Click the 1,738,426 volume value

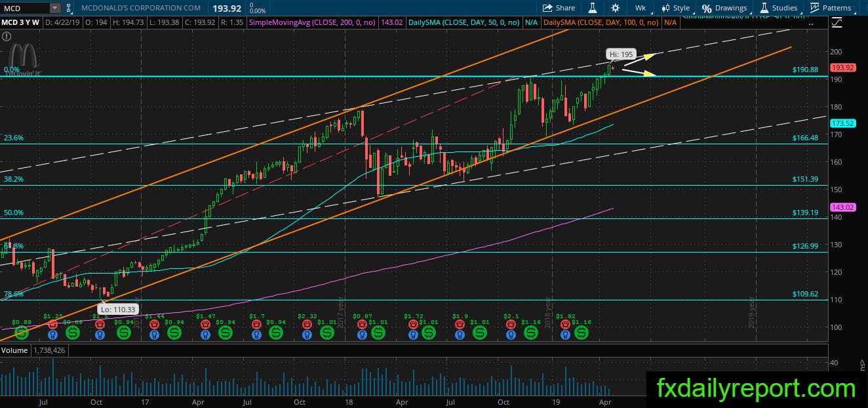[x=50, y=351]
